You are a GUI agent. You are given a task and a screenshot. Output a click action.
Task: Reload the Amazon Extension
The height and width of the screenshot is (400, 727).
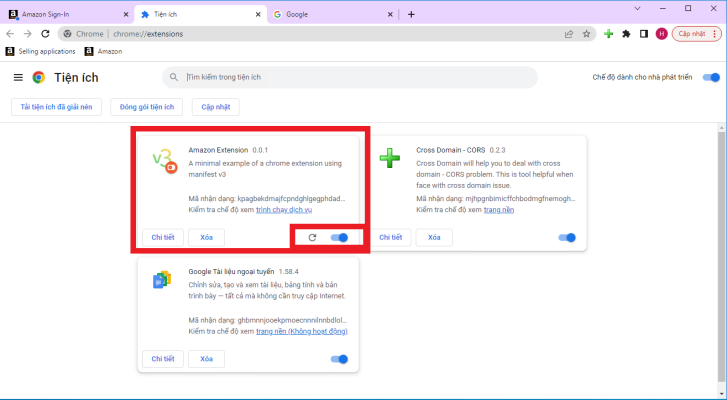312,238
